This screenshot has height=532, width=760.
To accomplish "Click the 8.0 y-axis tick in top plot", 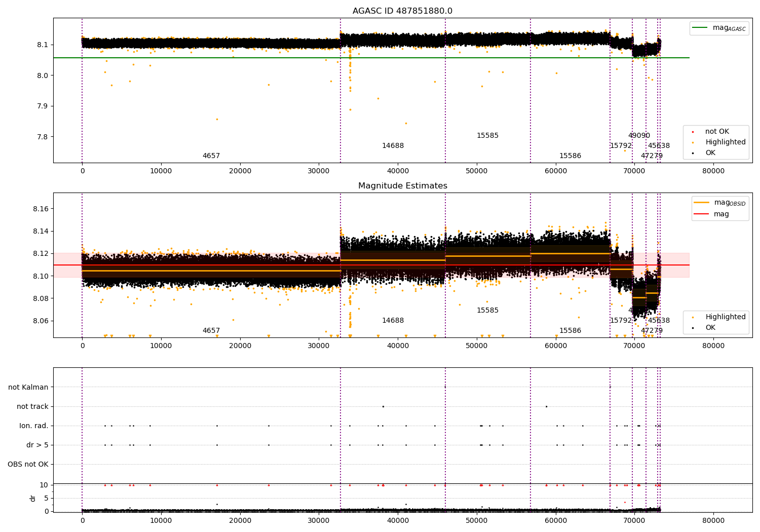I will point(43,75).
